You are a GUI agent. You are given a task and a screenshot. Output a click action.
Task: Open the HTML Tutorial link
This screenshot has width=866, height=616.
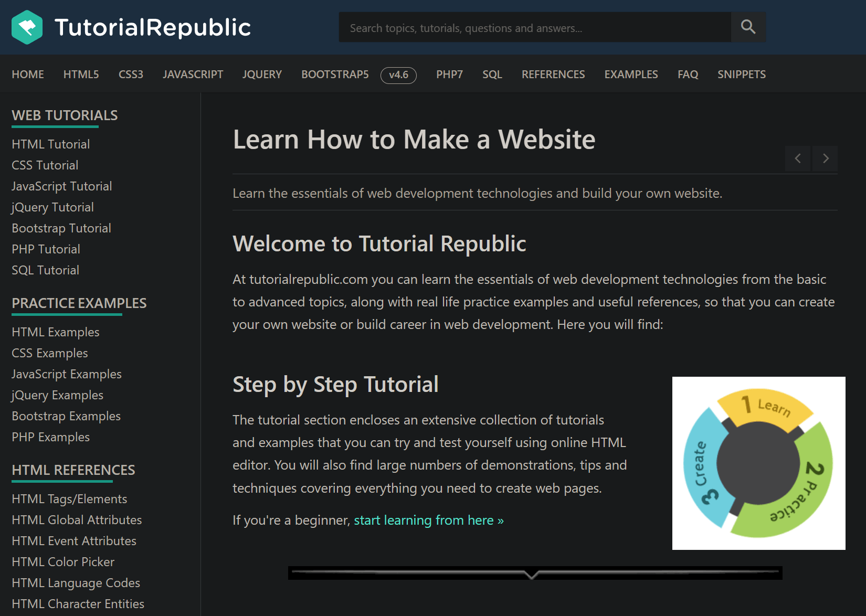pyautogui.click(x=50, y=144)
